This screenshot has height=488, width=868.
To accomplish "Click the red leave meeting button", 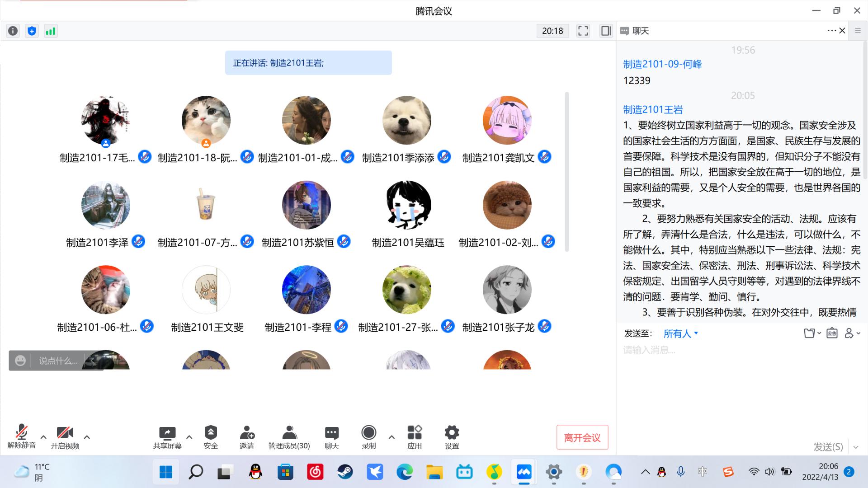I will click(582, 437).
